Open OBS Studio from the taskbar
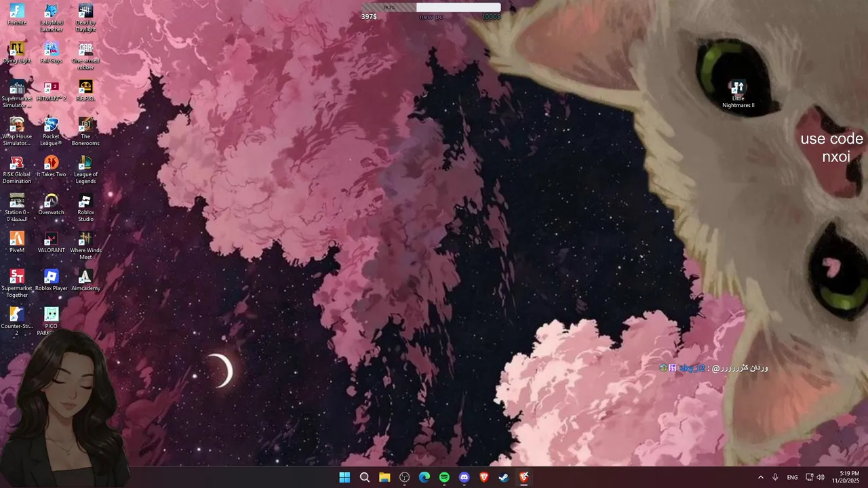 (404, 477)
